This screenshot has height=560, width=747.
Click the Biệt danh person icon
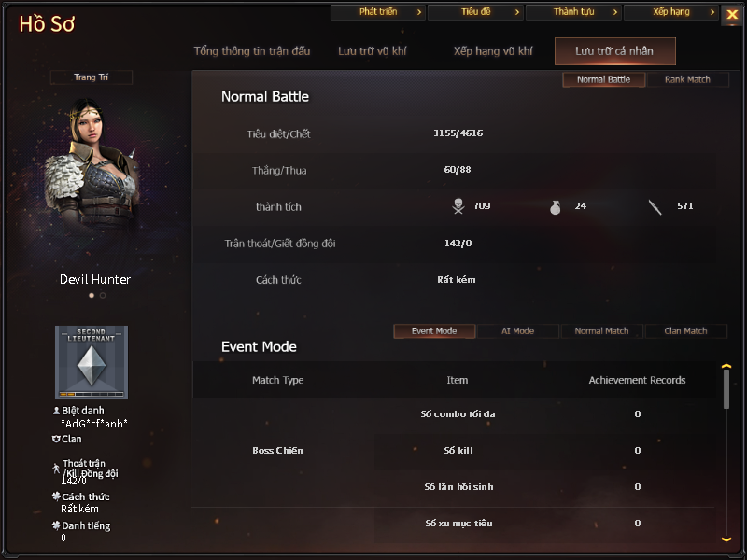click(56, 410)
